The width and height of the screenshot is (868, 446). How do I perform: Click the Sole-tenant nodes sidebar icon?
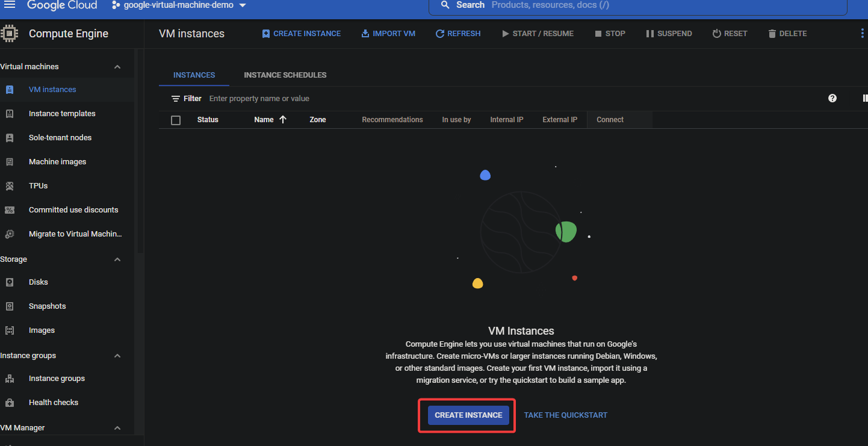(10, 138)
